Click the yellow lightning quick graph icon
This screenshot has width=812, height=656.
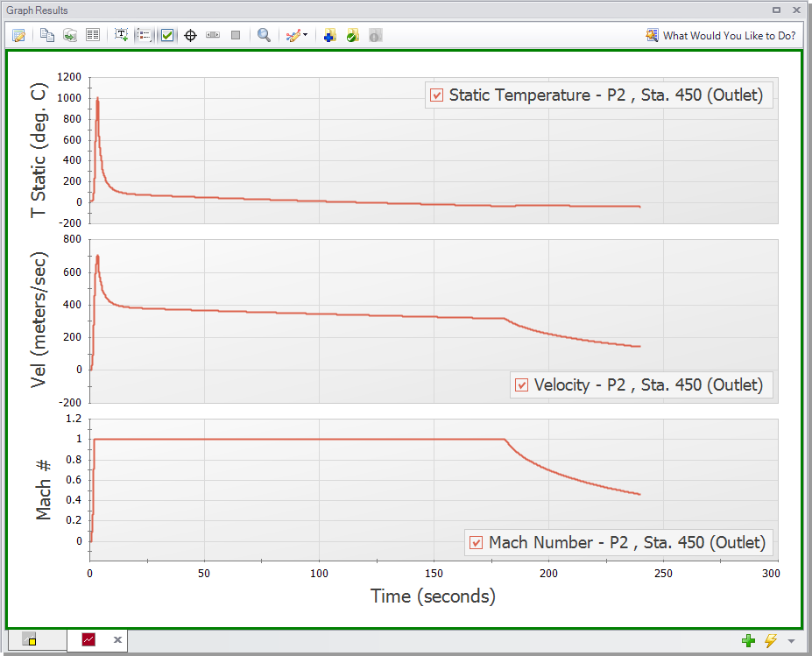click(770, 641)
